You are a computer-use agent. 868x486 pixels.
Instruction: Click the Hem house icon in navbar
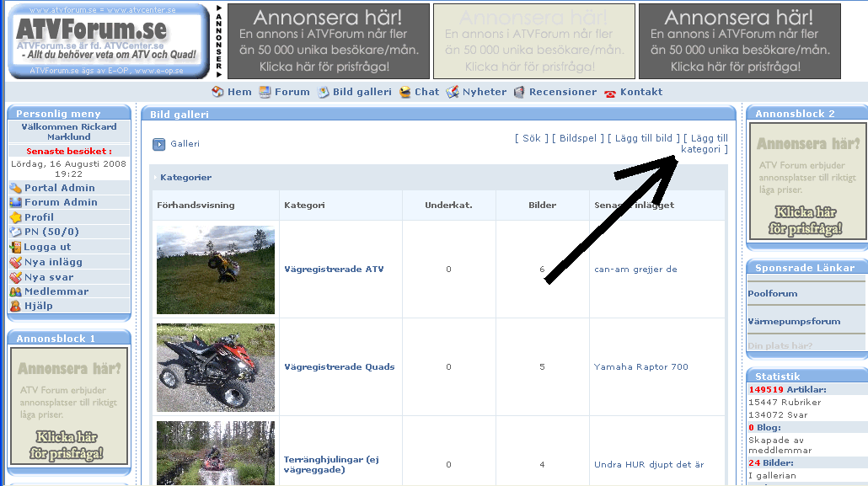coord(217,92)
